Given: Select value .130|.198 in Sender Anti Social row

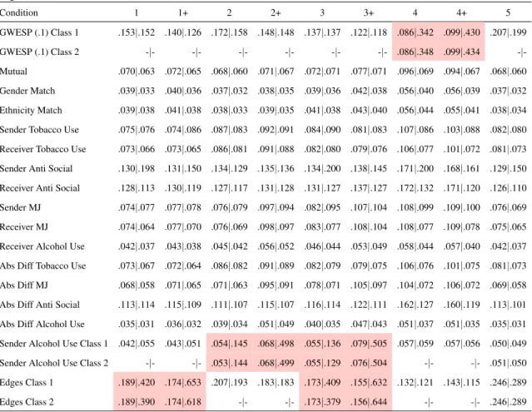Looking at the screenshot, I should 137,168.
